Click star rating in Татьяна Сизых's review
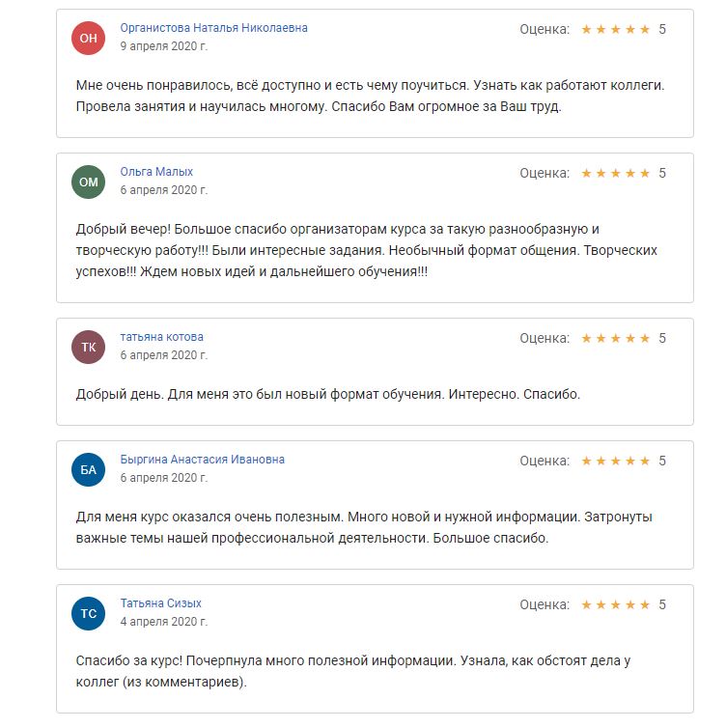The width and height of the screenshot is (726, 728). (x=616, y=604)
